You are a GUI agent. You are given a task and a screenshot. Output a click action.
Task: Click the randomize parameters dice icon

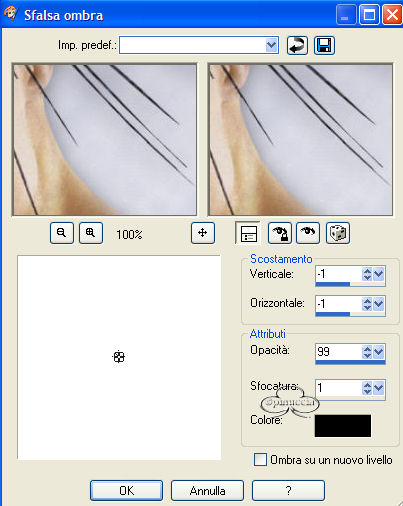(338, 233)
